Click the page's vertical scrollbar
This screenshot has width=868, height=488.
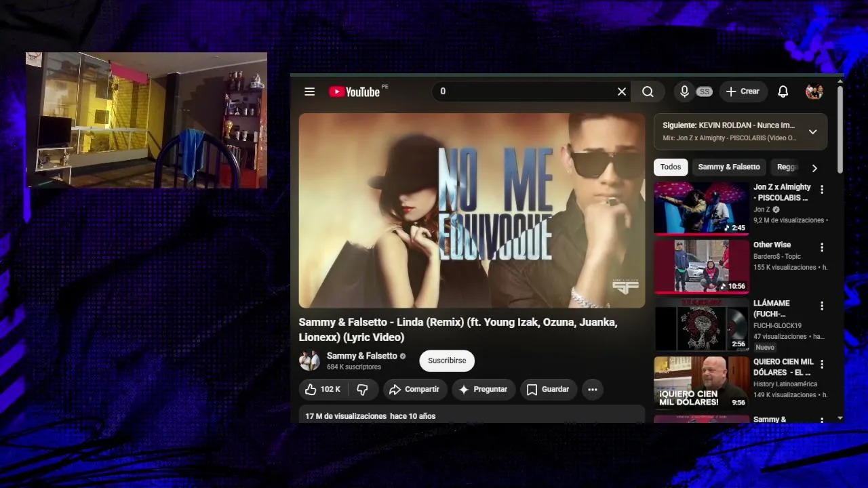pyautogui.click(x=840, y=129)
